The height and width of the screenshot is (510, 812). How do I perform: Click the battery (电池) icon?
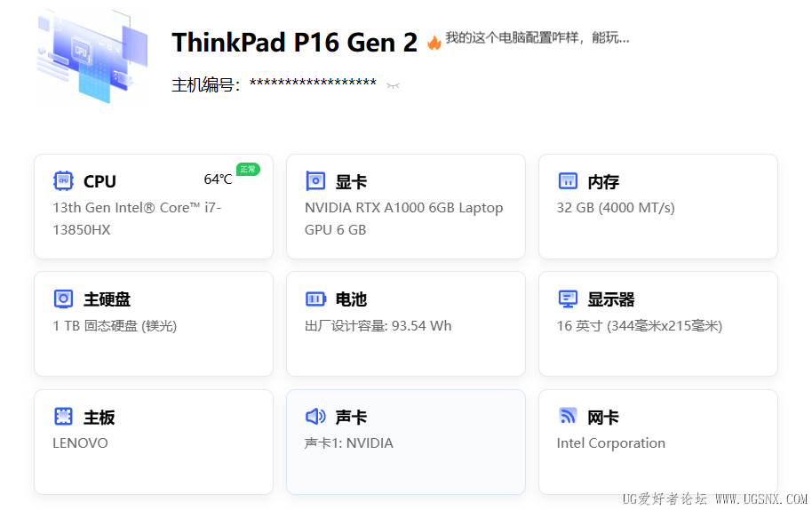point(315,299)
